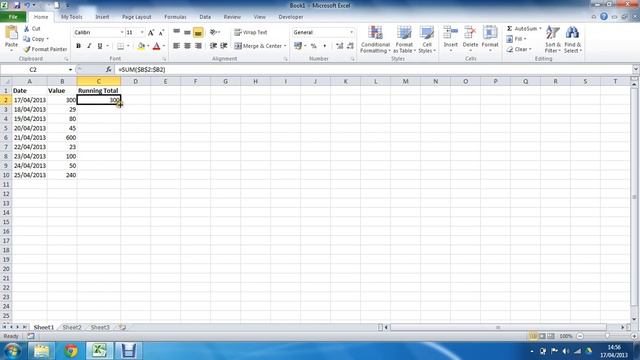This screenshot has width=640, height=360.
Task: Open the File tab
Action: (13, 17)
